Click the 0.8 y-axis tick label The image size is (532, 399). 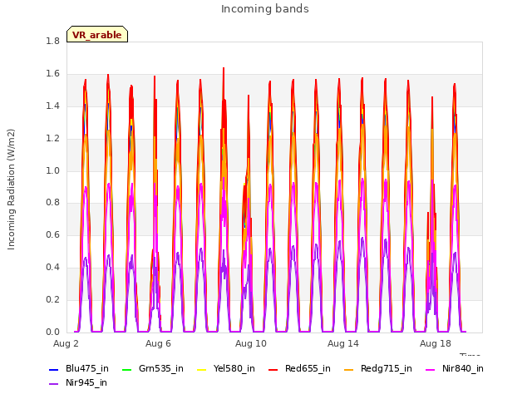(x=52, y=203)
